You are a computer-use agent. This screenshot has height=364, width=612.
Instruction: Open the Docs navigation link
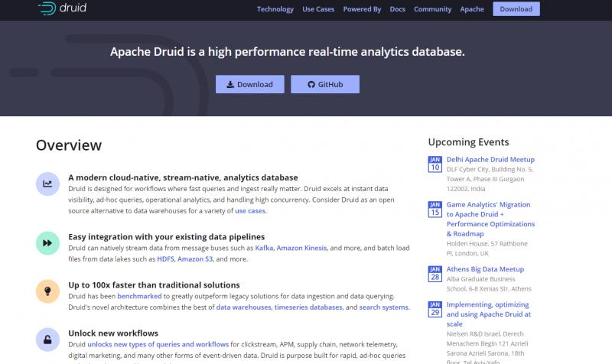[x=397, y=9]
